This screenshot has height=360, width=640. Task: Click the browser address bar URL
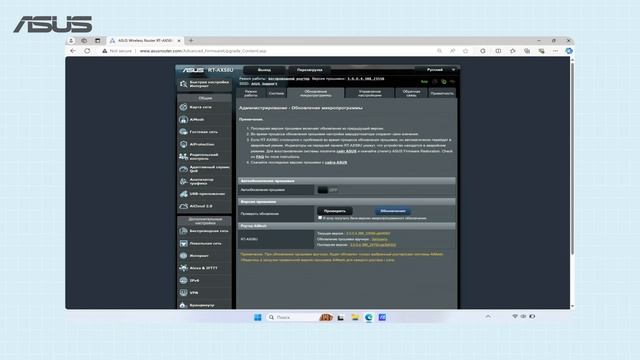(x=203, y=51)
